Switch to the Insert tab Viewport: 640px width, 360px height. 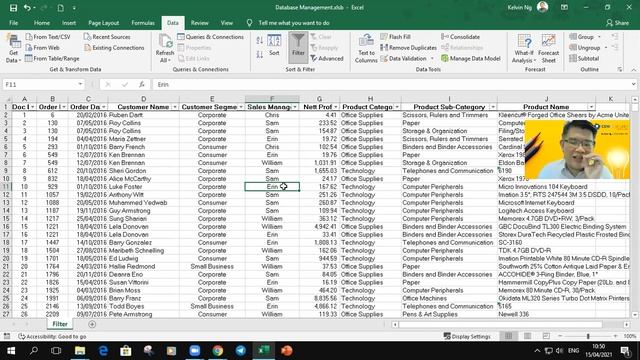(69, 23)
